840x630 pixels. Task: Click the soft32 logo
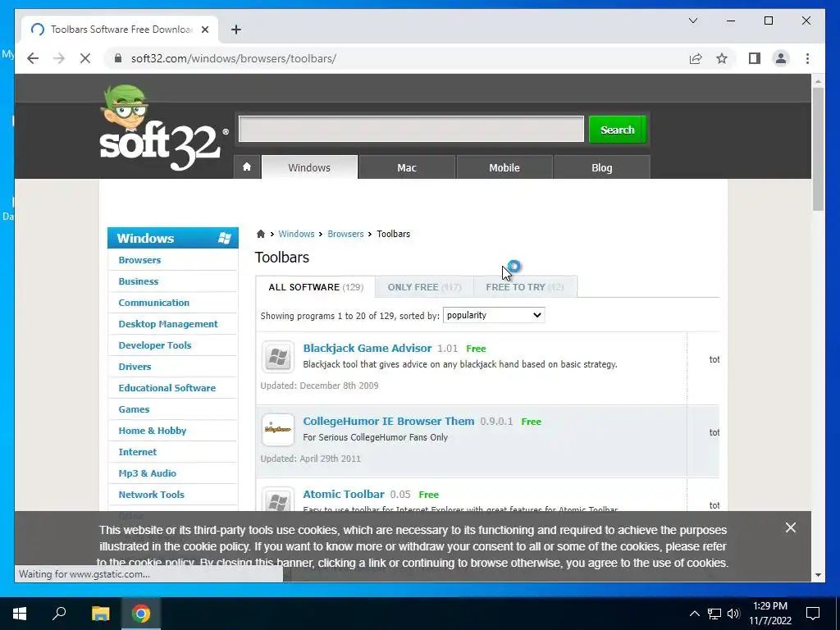click(163, 128)
